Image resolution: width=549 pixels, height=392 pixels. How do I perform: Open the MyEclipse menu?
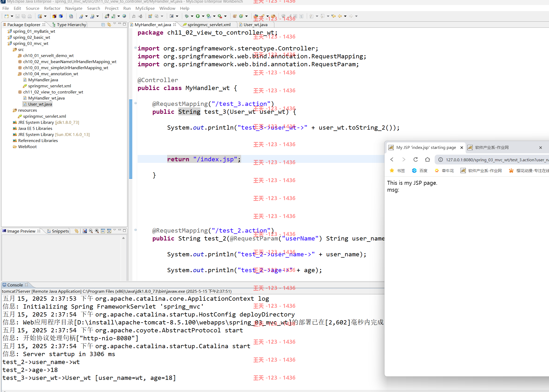click(145, 8)
